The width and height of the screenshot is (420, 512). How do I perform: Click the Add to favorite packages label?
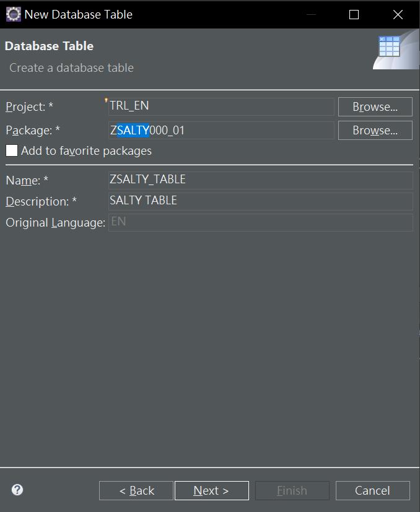[x=86, y=151]
